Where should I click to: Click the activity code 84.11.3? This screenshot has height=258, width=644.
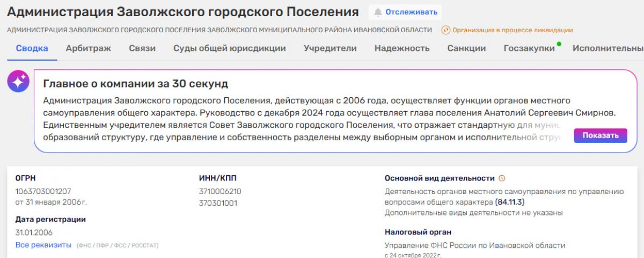(x=509, y=202)
